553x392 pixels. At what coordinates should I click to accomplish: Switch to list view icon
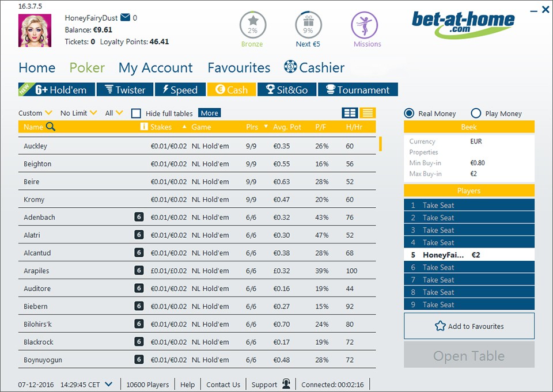tap(368, 113)
